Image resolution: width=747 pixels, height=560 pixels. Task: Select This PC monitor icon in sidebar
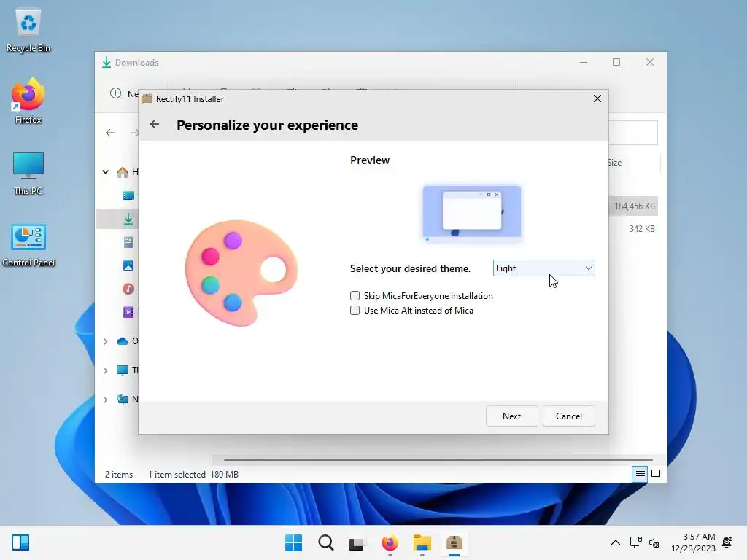pos(123,370)
